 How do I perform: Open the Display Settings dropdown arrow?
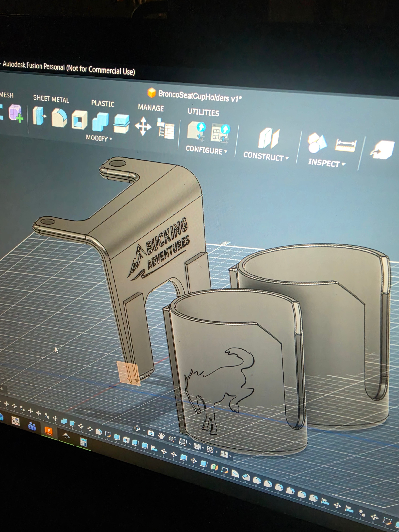pyautogui.click(x=203, y=448)
